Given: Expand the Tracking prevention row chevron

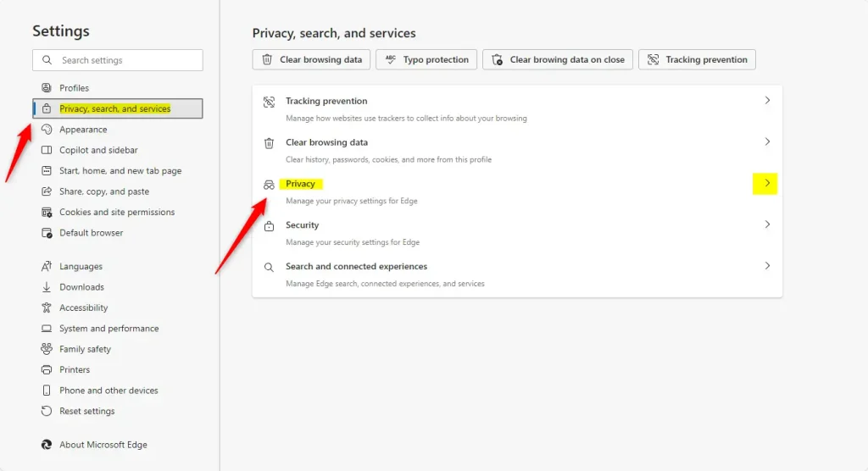Looking at the screenshot, I should [767, 100].
